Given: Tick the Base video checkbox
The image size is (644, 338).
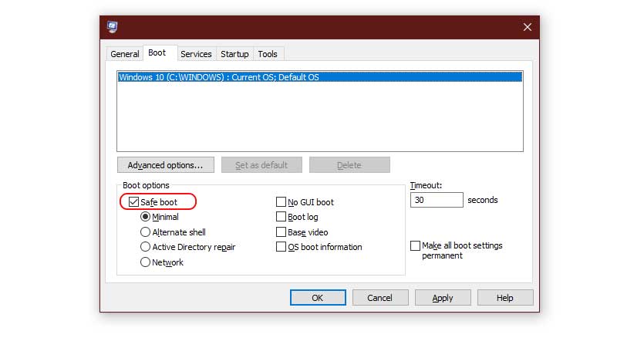Looking at the screenshot, I should pos(281,232).
